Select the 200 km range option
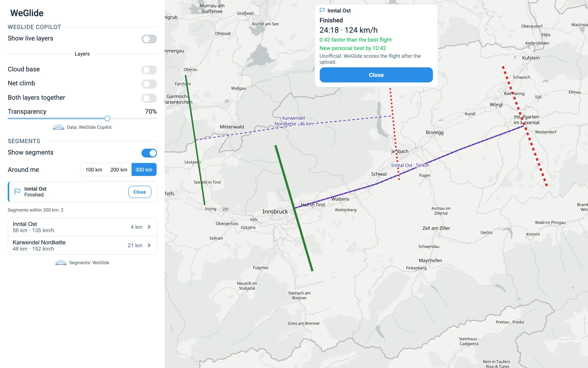 pos(119,170)
